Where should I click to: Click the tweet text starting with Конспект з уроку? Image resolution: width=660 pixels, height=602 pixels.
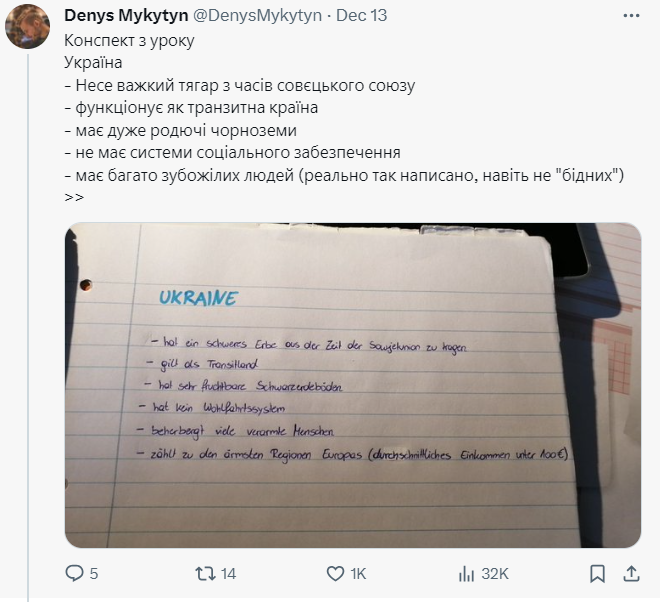(x=129, y=41)
